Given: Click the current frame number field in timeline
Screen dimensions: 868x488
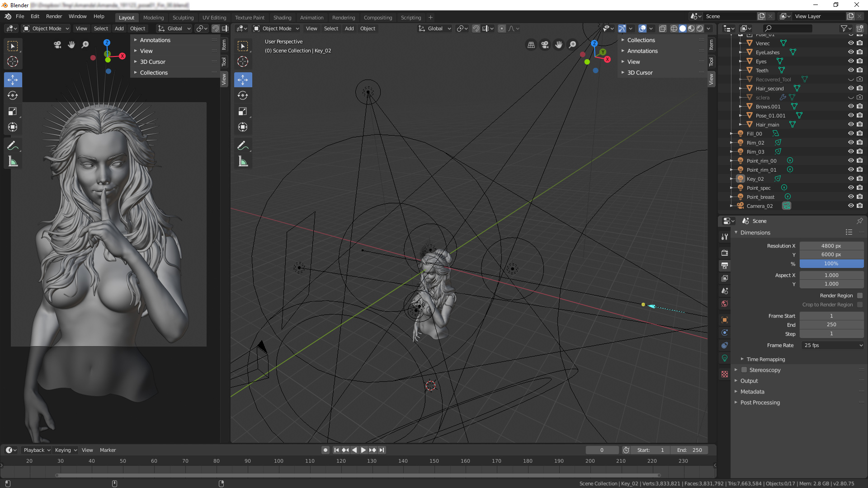Looking at the screenshot, I should (602, 450).
